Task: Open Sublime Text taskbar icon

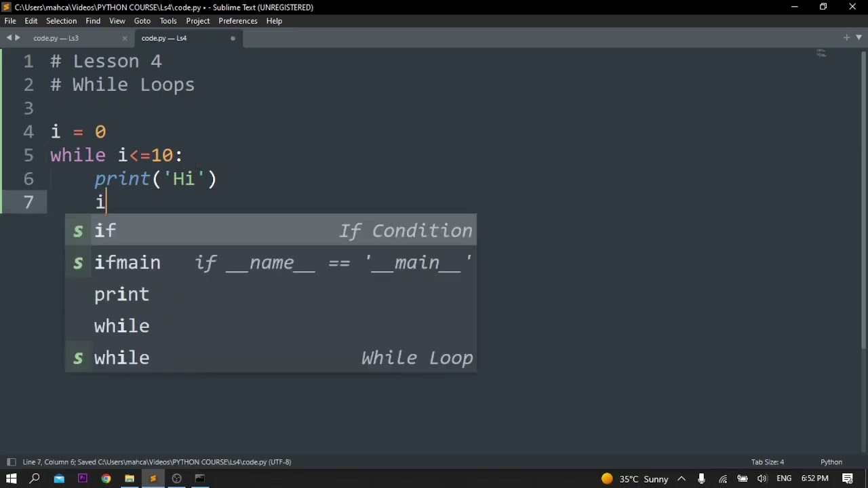Action: pyautogui.click(x=153, y=479)
